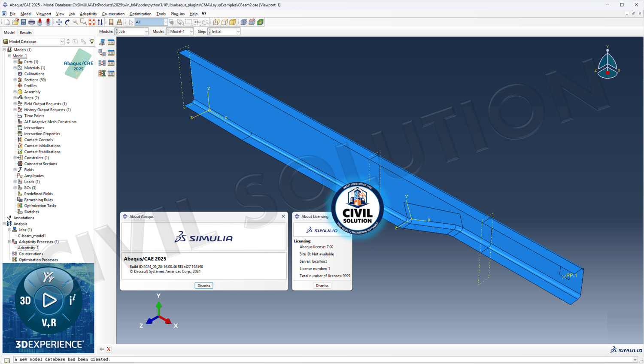Select the Magnify View tool
The height and width of the screenshot is (364, 644).
(x=75, y=22)
